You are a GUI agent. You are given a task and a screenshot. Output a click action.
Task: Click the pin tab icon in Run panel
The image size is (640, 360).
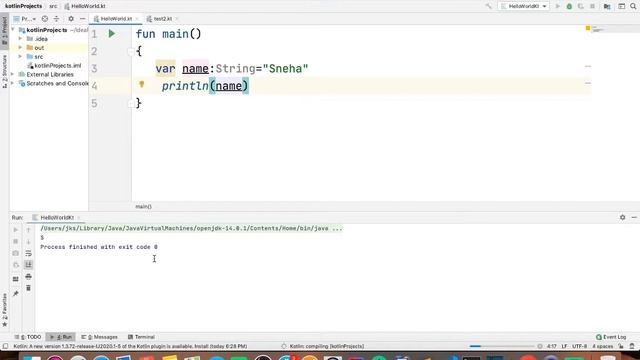pyautogui.click(x=16, y=293)
